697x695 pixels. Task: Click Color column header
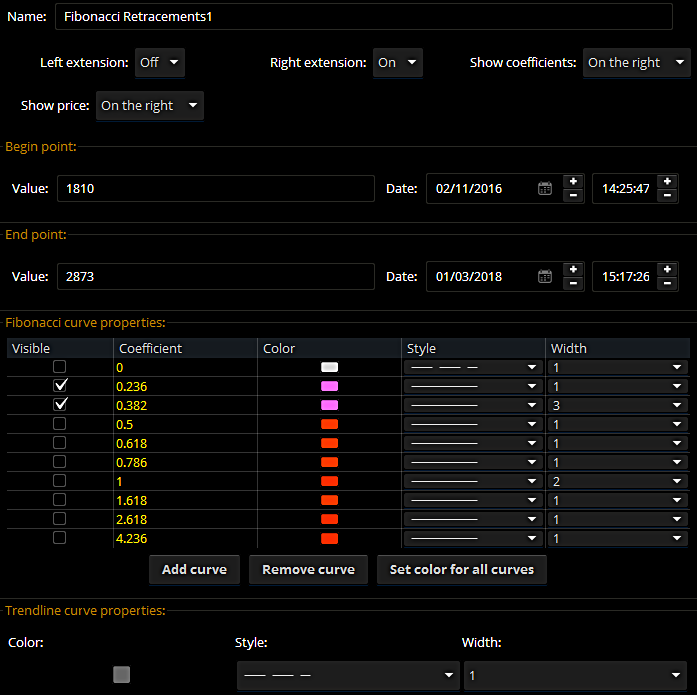(329, 348)
